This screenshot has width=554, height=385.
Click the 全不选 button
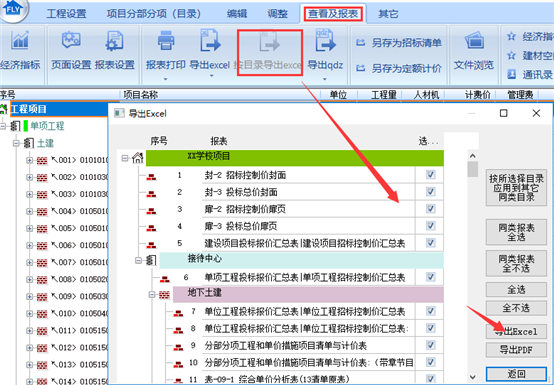(x=516, y=308)
